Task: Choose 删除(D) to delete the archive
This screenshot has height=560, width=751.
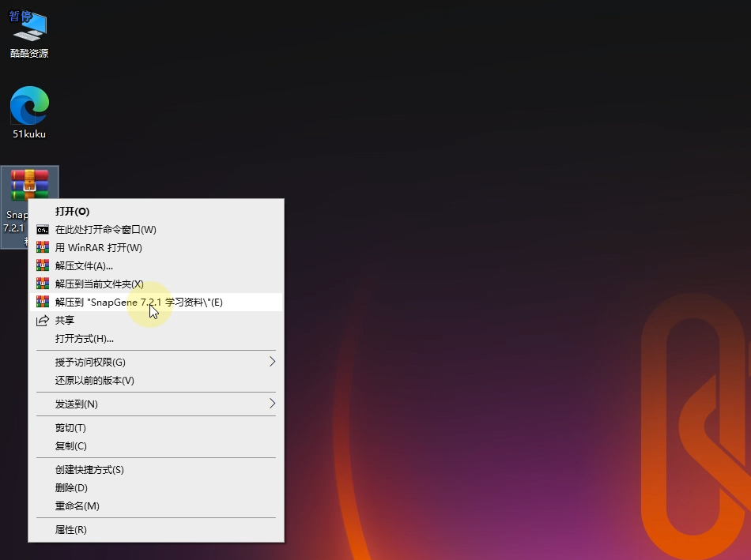Action: 71,488
